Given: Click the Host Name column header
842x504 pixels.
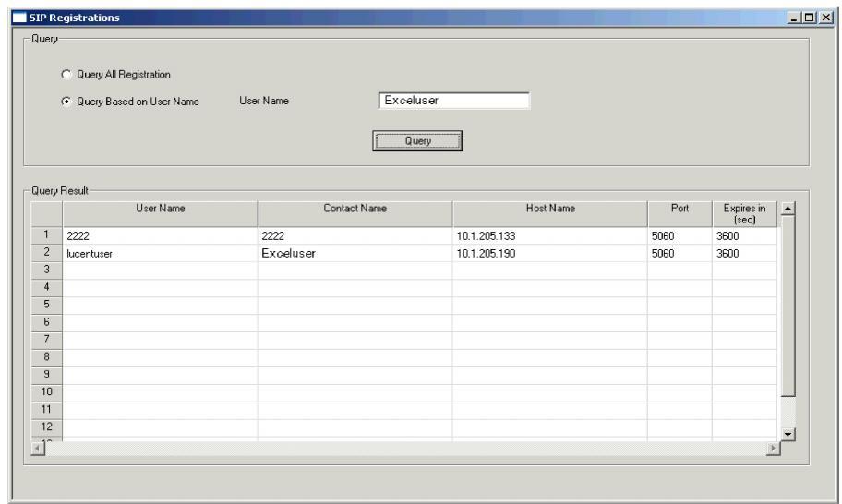Looking at the screenshot, I should 549,210.
